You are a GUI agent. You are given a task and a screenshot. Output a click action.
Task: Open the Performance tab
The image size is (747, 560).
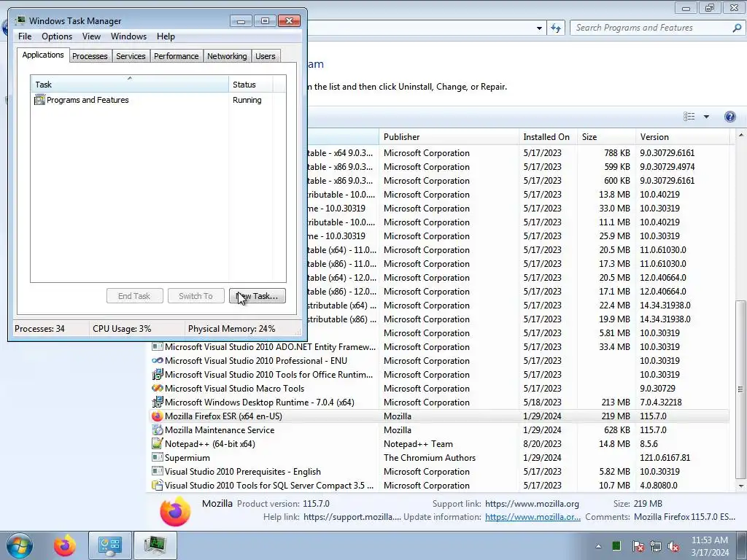176,56
